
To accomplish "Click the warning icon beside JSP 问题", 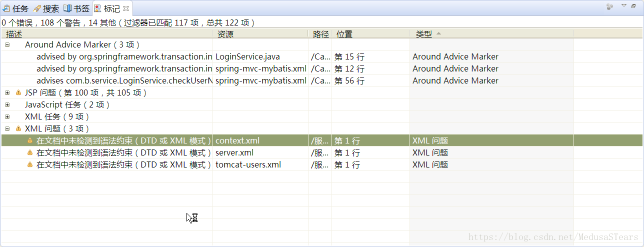I will (x=18, y=92).
